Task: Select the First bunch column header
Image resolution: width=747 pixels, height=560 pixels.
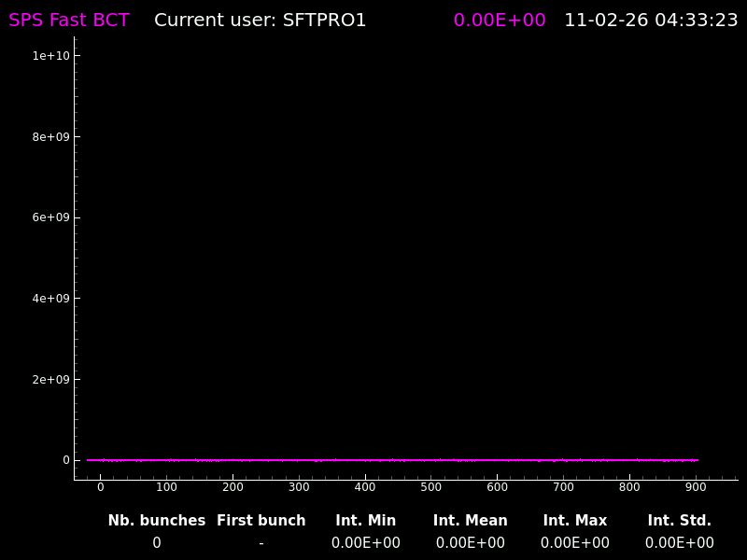Action: 261,521
